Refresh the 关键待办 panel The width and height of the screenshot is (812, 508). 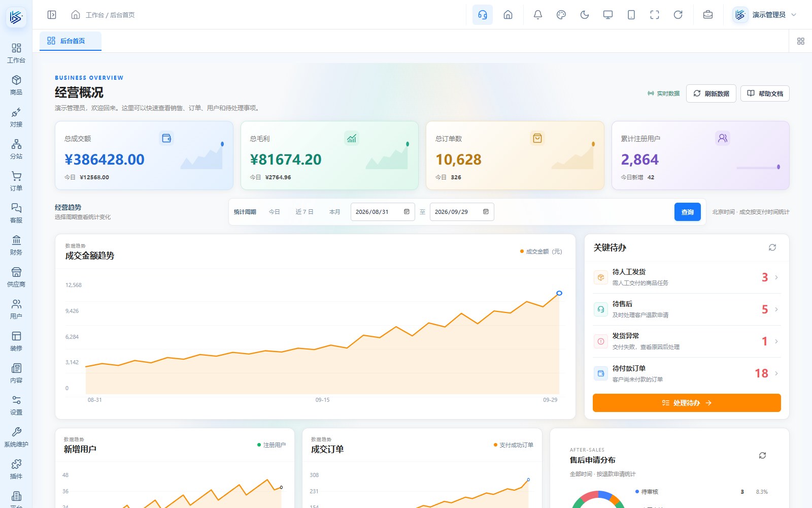point(772,247)
